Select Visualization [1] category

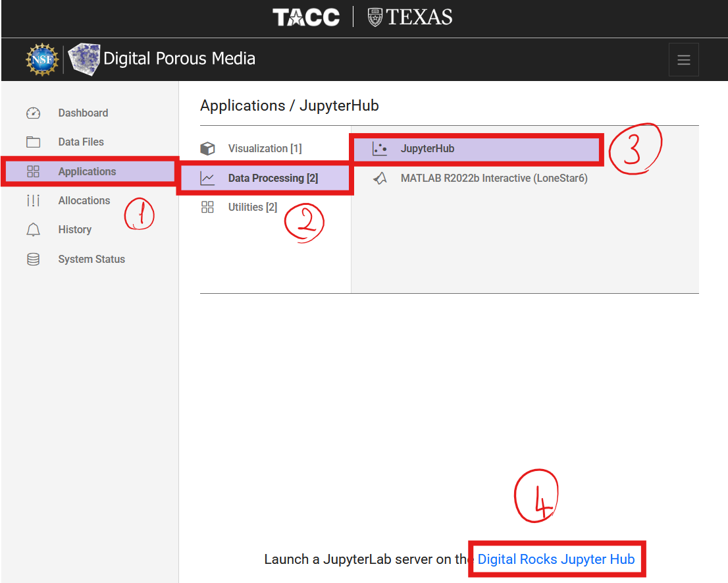[x=265, y=149]
